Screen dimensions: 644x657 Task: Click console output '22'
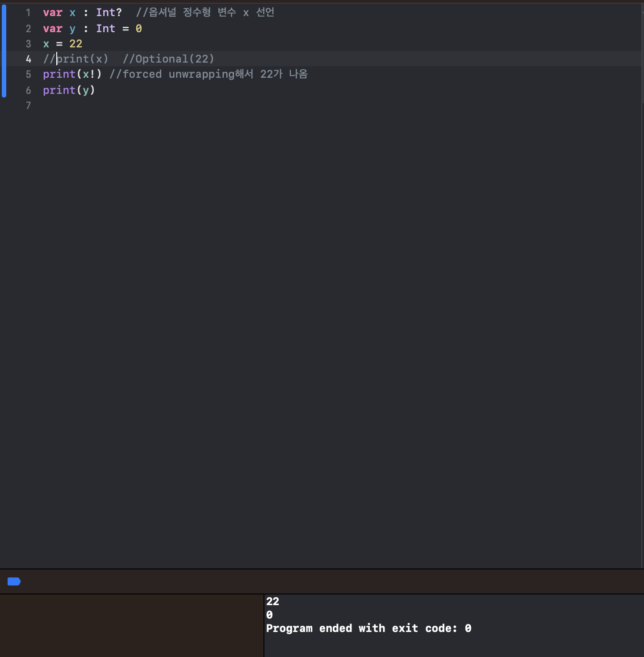(x=273, y=602)
